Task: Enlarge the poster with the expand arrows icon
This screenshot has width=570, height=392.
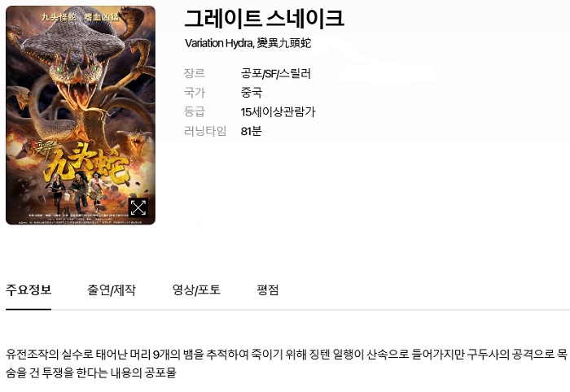Action: [x=138, y=207]
